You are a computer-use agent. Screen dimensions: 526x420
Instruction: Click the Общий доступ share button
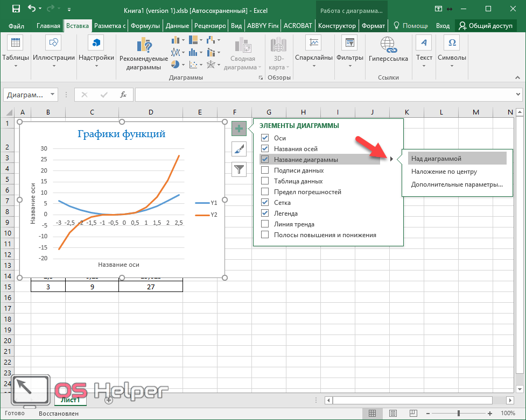(485, 26)
